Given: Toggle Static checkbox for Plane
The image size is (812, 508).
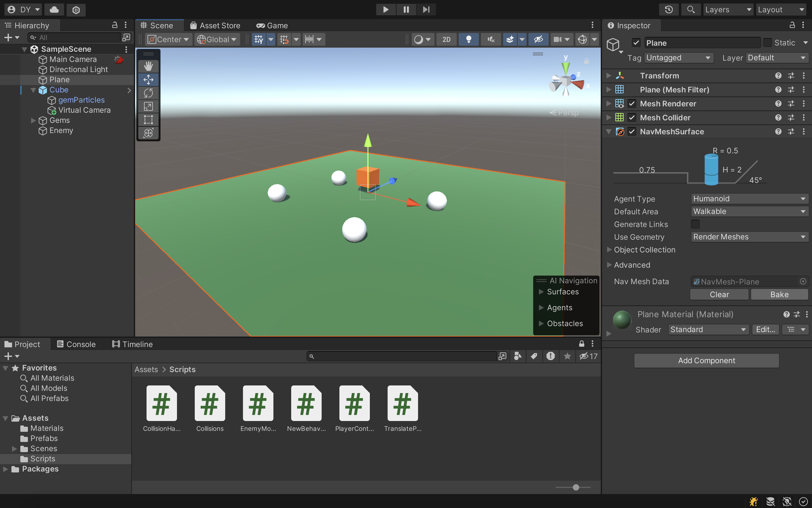Looking at the screenshot, I should (x=767, y=43).
